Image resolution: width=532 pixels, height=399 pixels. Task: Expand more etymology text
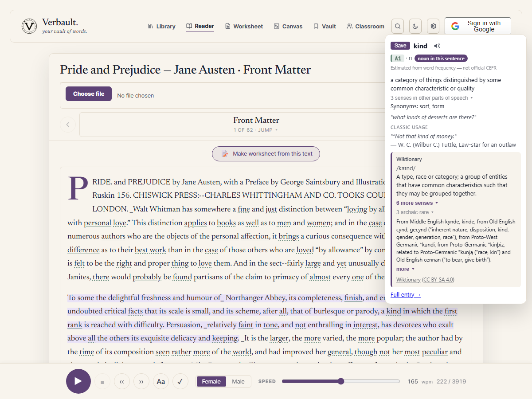click(405, 269)
